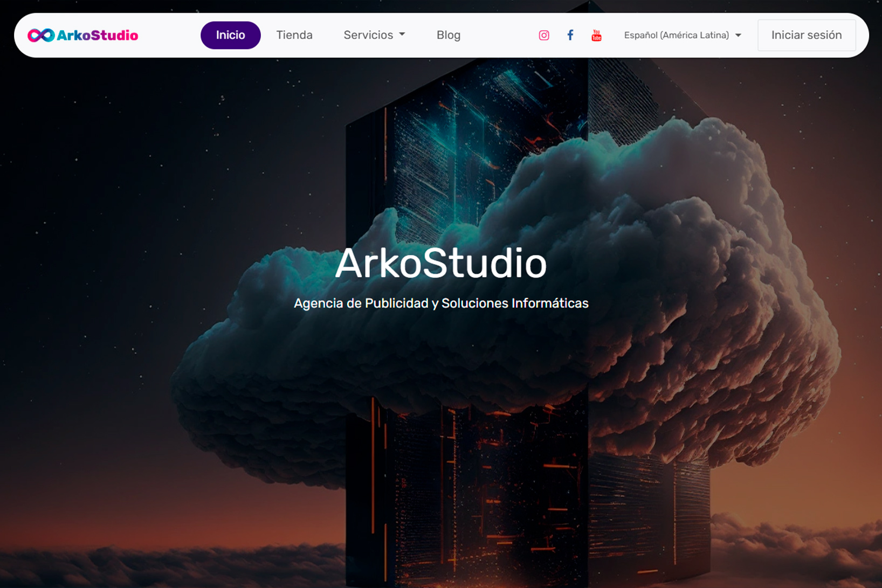
Task: Click the highlighted Inicio pill button
Action: coord(230,35)
